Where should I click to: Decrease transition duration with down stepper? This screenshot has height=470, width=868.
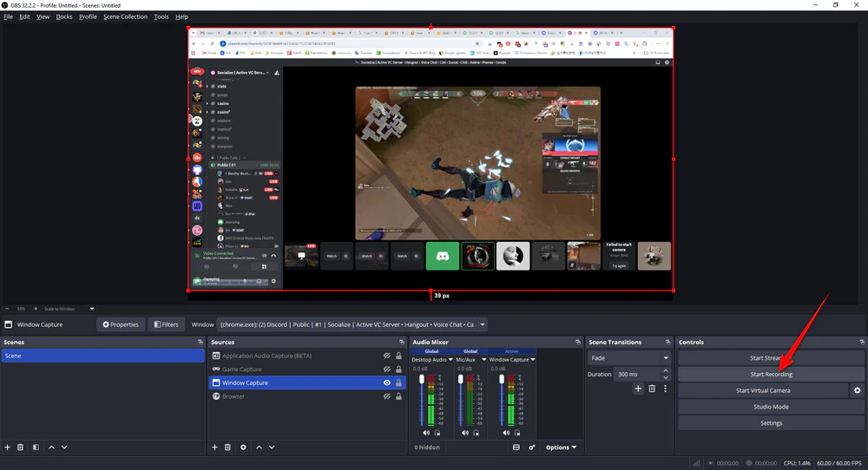click(x=666, y=378)
